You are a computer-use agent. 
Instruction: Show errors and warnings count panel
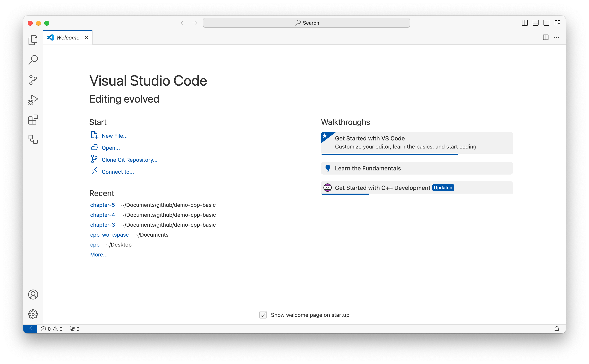51,329
